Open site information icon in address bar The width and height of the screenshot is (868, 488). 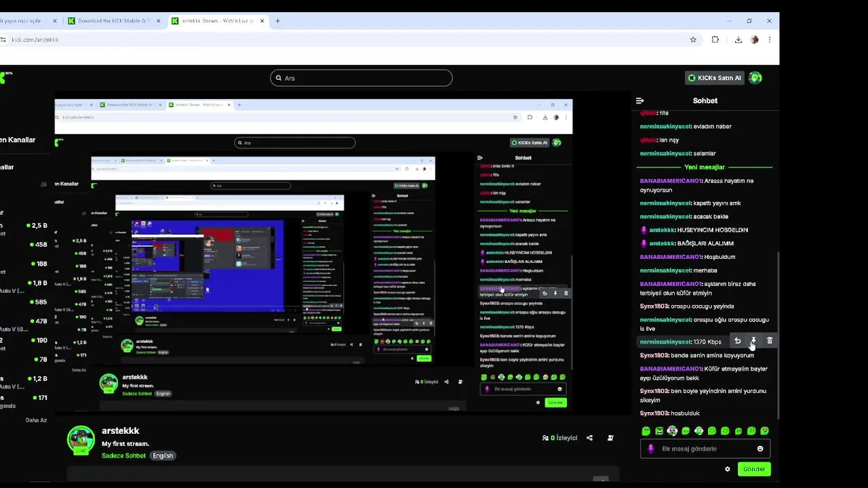coord(3,40)
